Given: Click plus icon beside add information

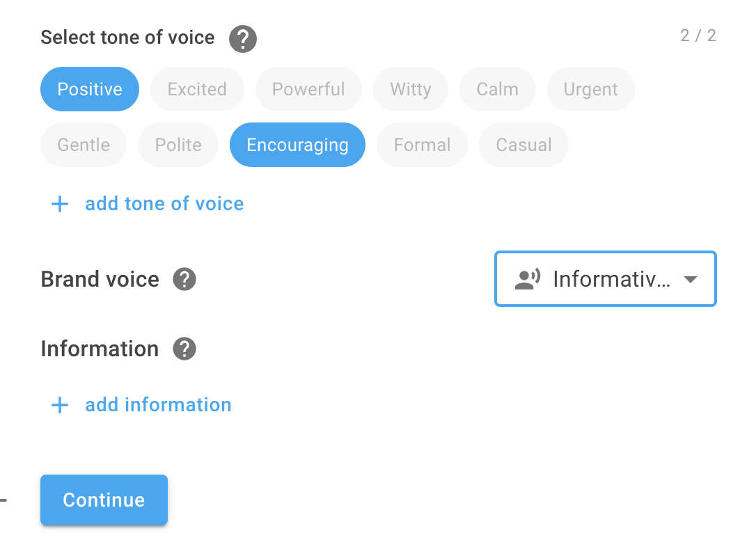Looking at the screenshot, I should click(60, 405).
